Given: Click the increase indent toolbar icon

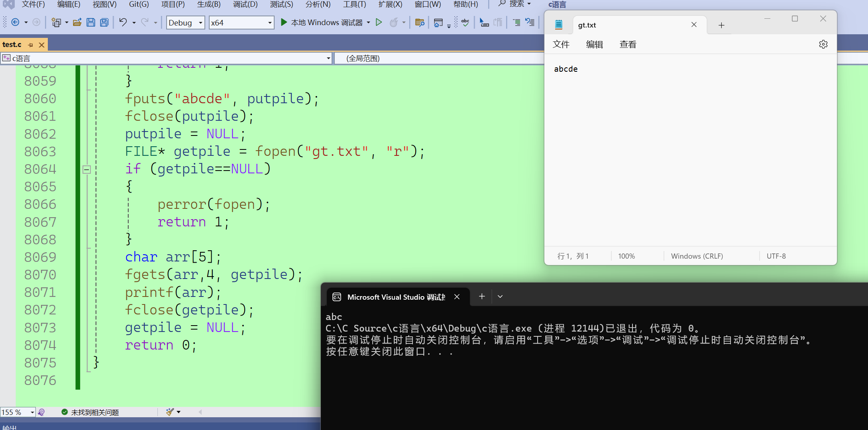Looking at the screenshot, I should coord(516,22).
